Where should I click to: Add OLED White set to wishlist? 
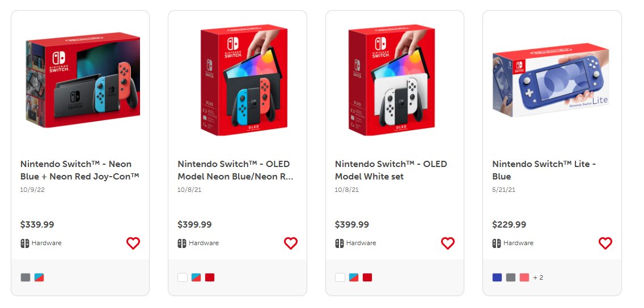pyautogui.click(x=447, y=243)
